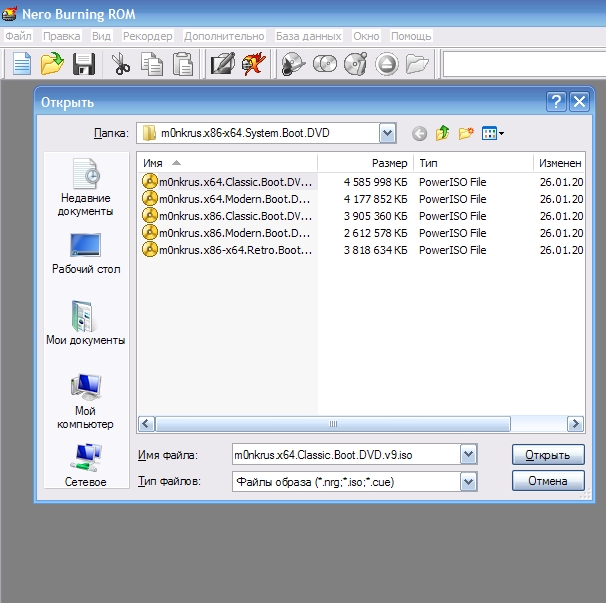The width and height of the screenshot is (606, 603).
Task: Click the horizontal scrollbar thumb in the file list
Action: [333, 424]
